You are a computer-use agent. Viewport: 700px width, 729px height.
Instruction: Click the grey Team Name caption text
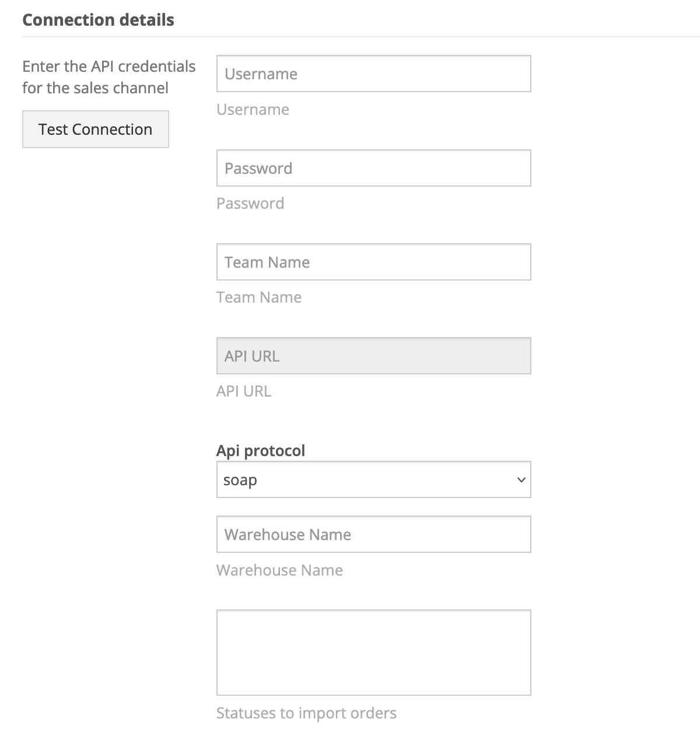click(259, 297)
